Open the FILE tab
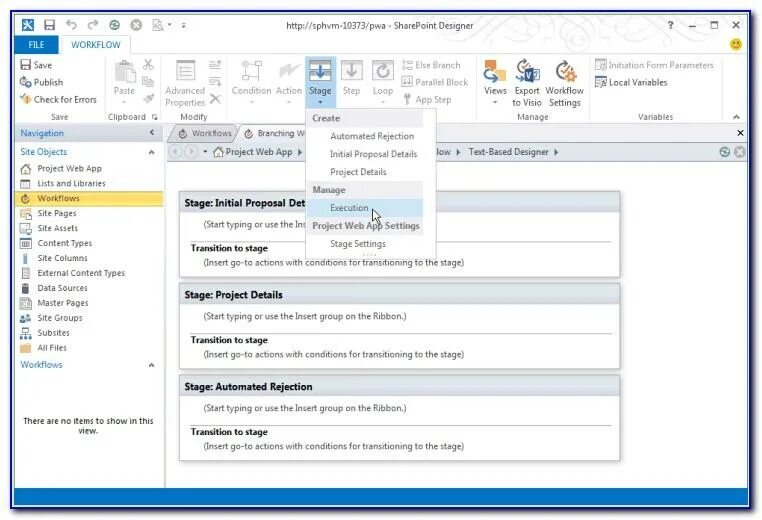The width and height of the screenshot is (762, 520). click(36, 45)
